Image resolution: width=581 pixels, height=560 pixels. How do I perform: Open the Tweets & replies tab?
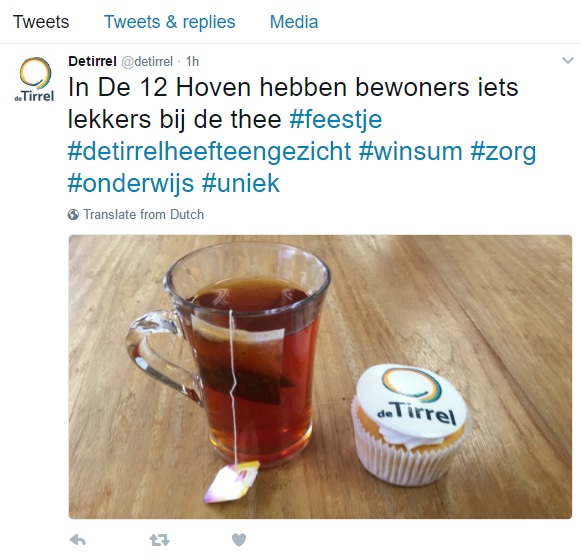tap(170, 22)
